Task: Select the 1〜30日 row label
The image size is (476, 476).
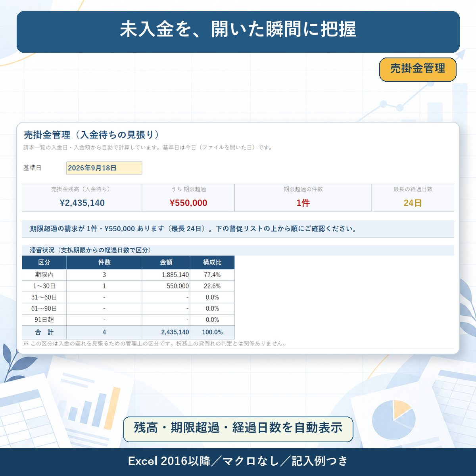Action: coord(44,286)
